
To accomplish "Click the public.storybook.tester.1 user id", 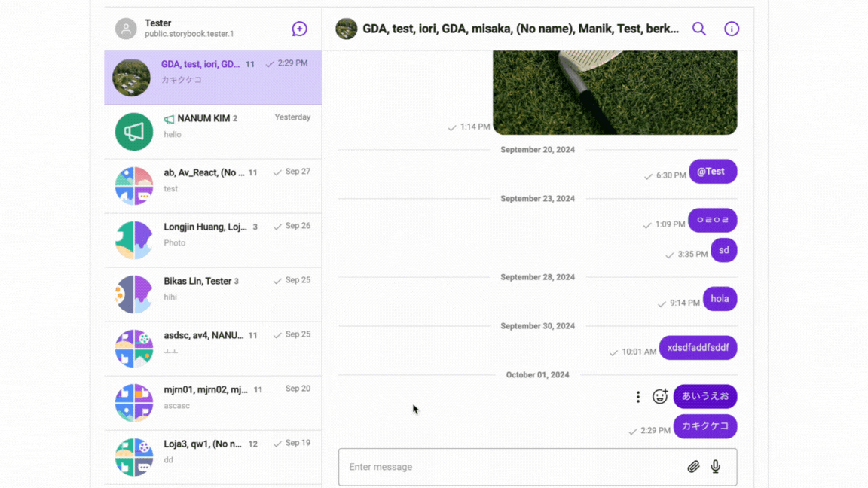I will [189, 34].
